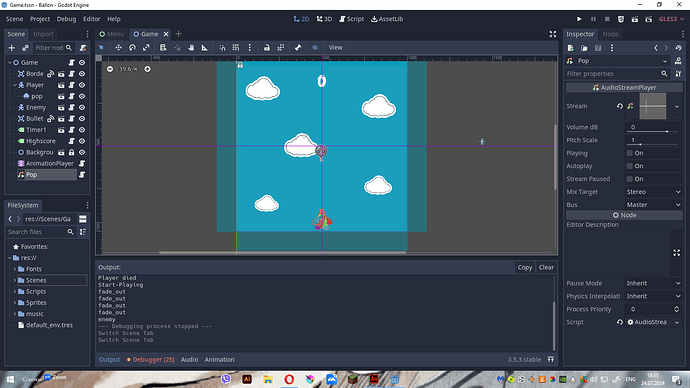
Task: Lock the selected object with lock icon
Action: click(267, 48)
